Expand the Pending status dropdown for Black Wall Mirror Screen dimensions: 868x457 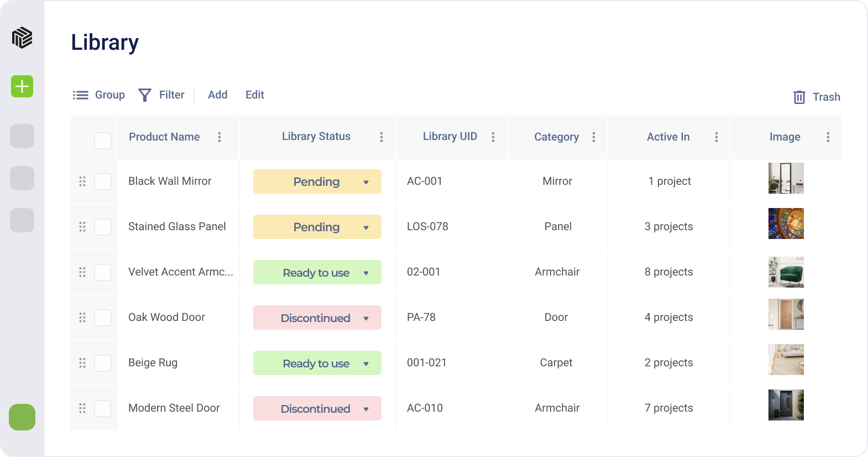(x=366, y=182)
